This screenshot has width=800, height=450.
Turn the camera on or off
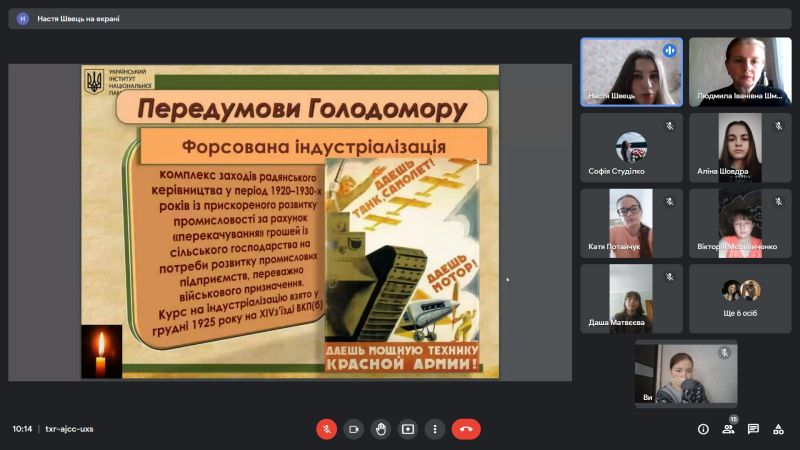pos(354,429)
